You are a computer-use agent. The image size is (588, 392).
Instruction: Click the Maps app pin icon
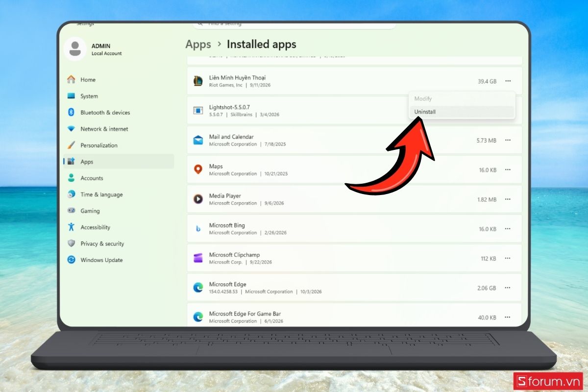(x=198, y=170)
